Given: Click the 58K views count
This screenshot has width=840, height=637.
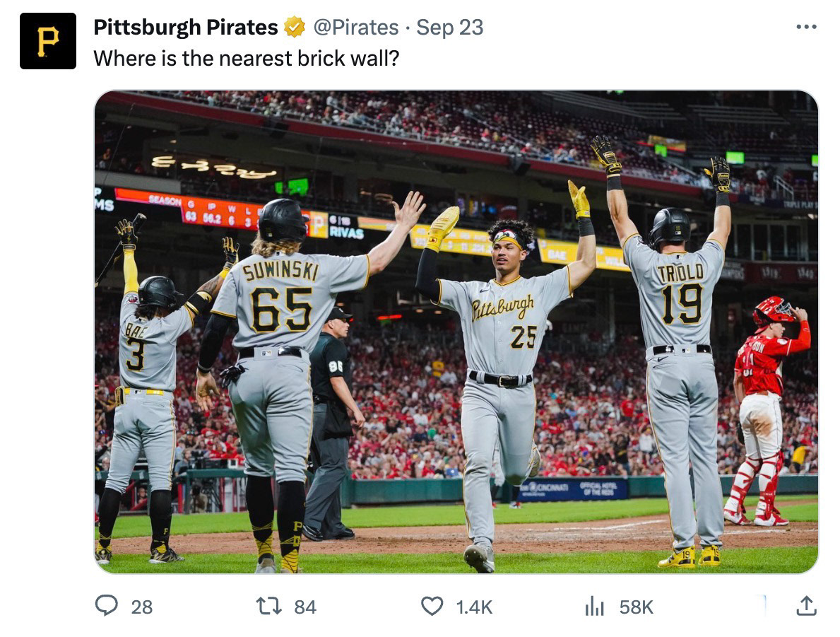Looking at the screenshot, I should [637, 607].
